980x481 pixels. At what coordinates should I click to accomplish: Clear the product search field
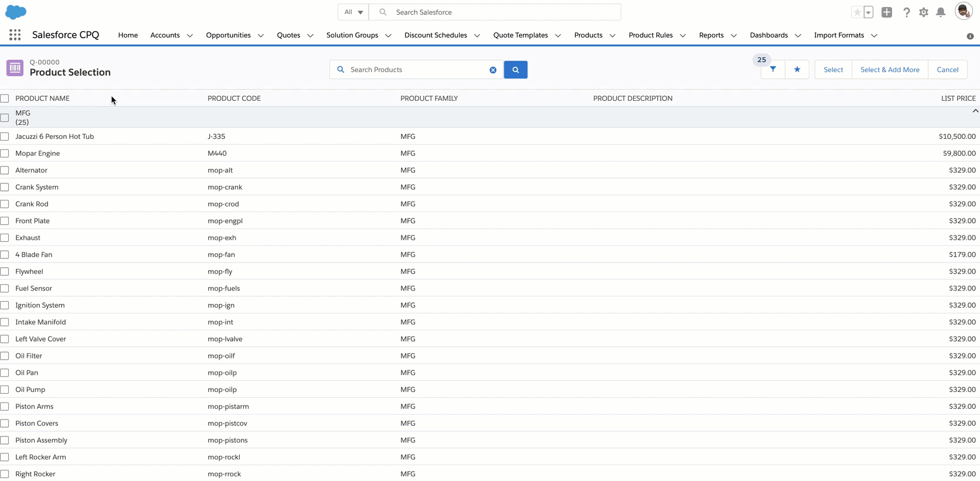493,70
